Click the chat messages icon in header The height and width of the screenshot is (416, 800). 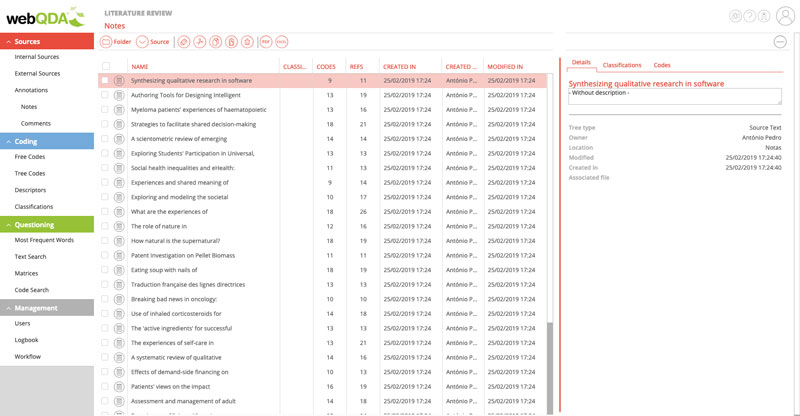(735, 16)
